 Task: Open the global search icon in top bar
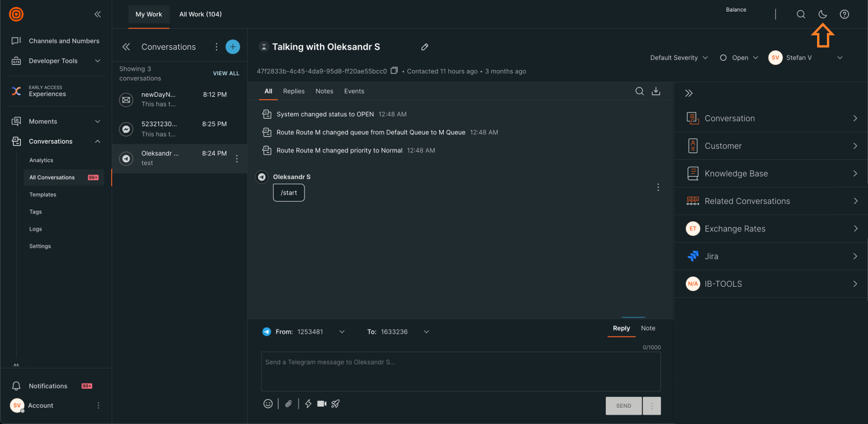801,14
